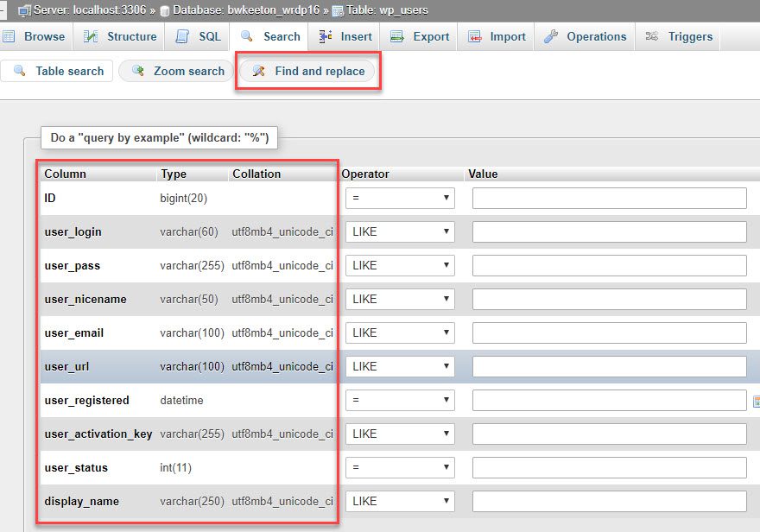
Task: Open the user_registered operator dropdown
Action: (x=399, y=399)
